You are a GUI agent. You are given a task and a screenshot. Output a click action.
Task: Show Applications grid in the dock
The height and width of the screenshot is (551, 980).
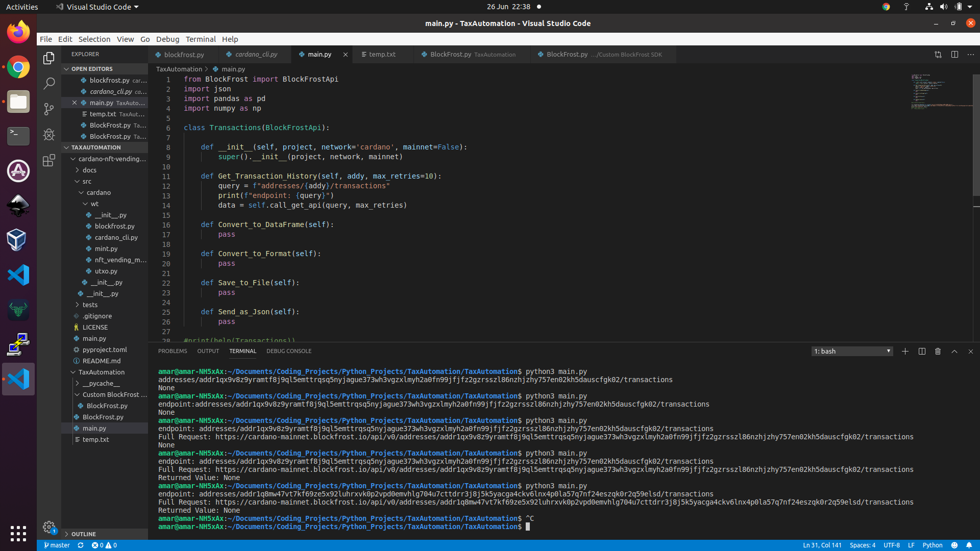[18, 534]
